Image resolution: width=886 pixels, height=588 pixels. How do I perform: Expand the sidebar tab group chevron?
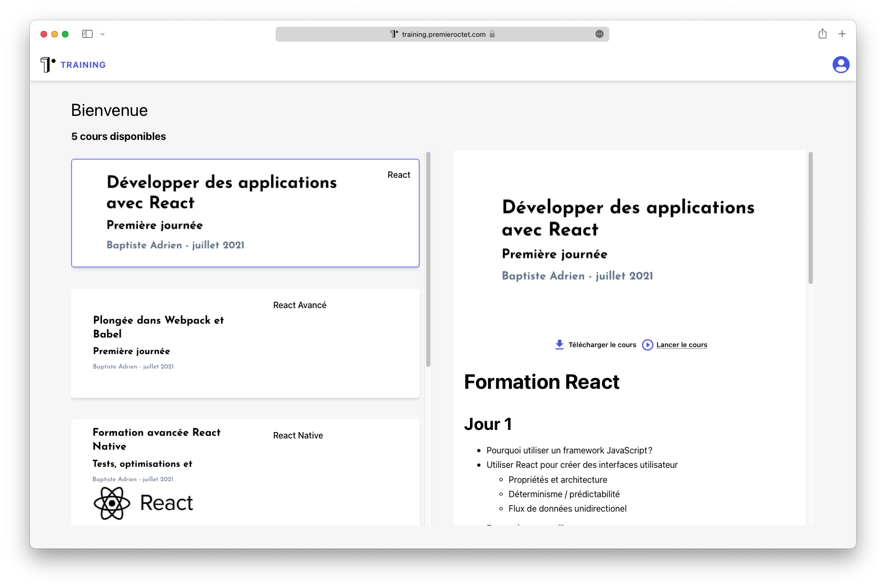point(103,34)
